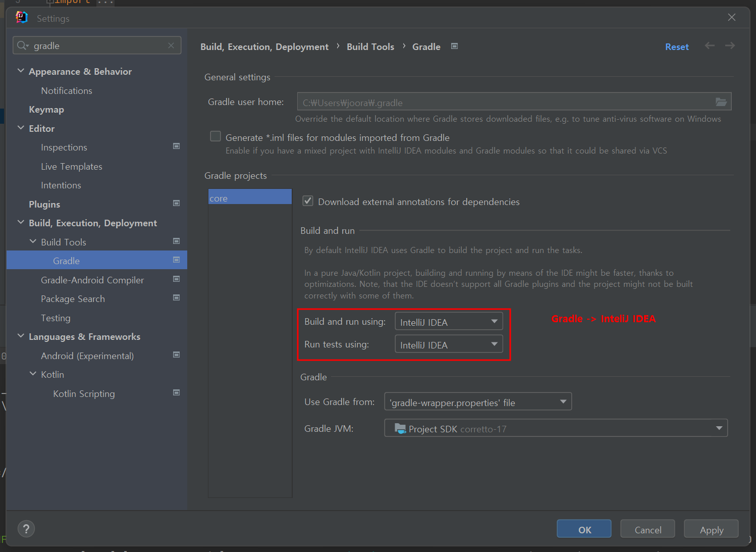Click project-level icon beside Gradle breadcrumb
Image resolution: width=756 pixels, height=552 pixels.
(x=454, y=46)
